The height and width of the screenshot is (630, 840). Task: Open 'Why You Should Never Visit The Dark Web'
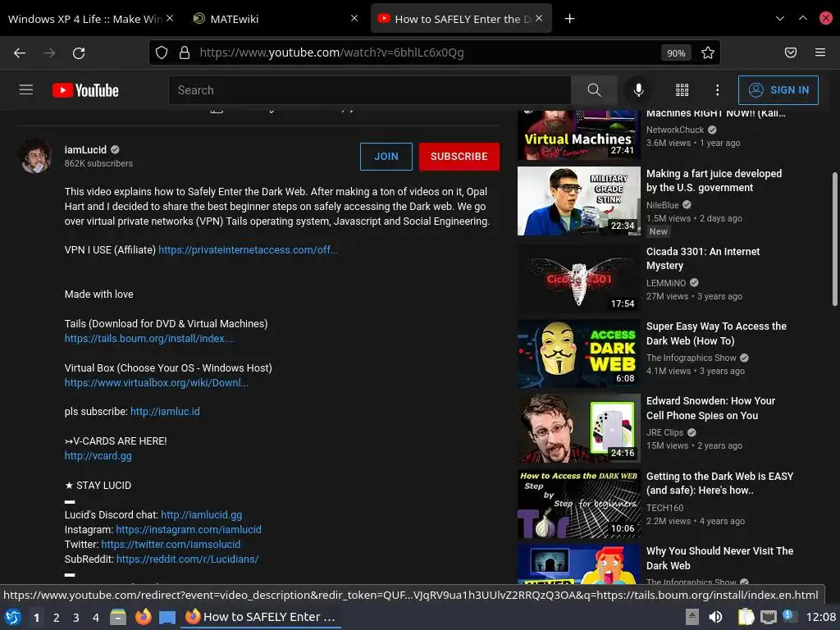pyautogui.click(x=719, y=558)
